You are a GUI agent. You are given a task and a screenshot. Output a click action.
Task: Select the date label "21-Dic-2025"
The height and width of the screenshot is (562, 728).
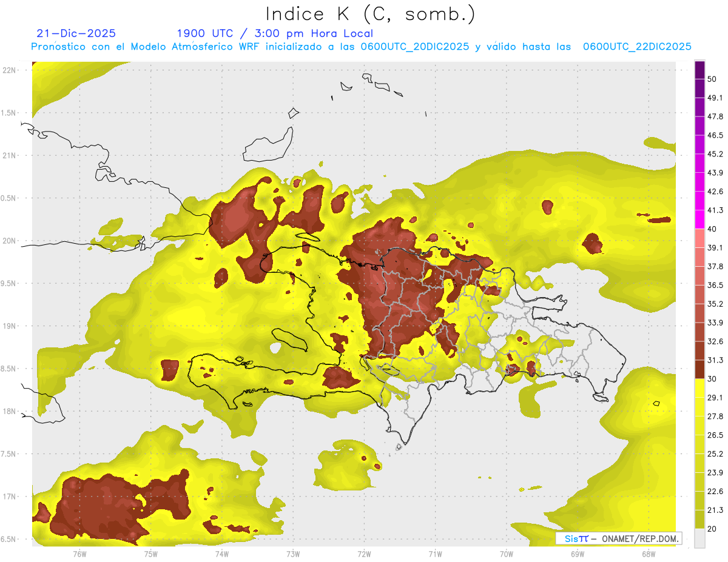pyautogui.click(x=76, y=33)
